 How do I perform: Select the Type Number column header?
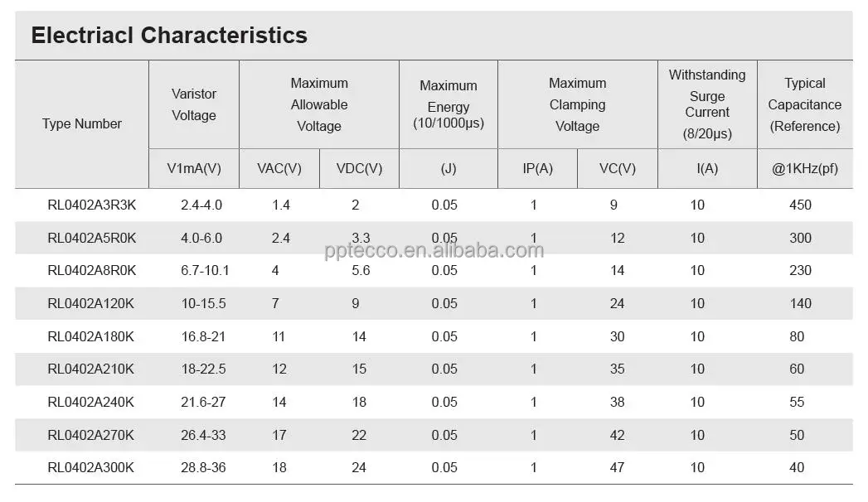(82, 124)
